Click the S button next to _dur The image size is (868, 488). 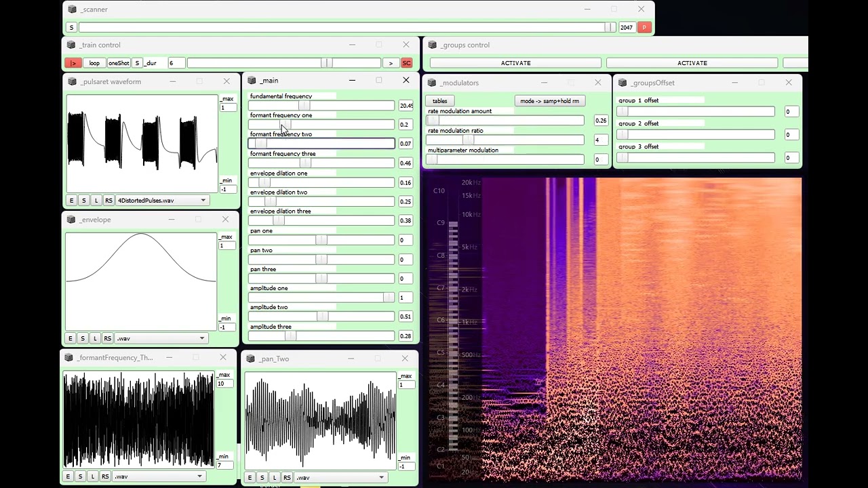(x=137, y=63)
